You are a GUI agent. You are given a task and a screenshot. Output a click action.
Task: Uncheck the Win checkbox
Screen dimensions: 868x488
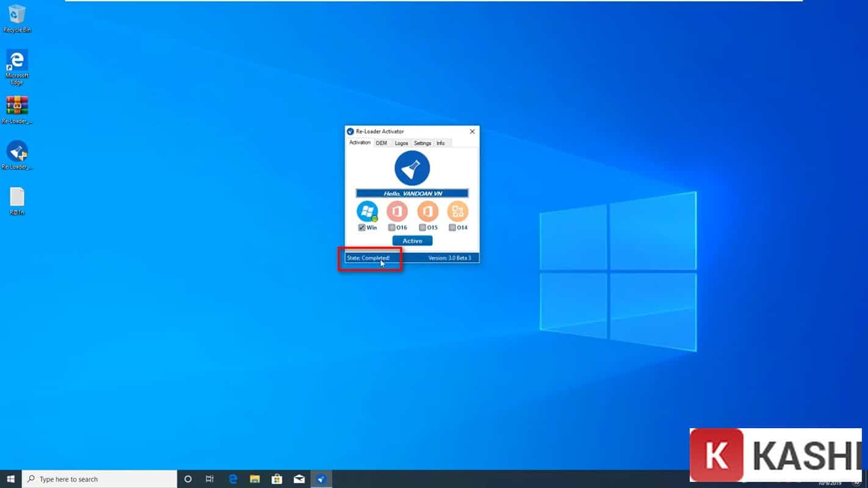click(x=362, y=228)
